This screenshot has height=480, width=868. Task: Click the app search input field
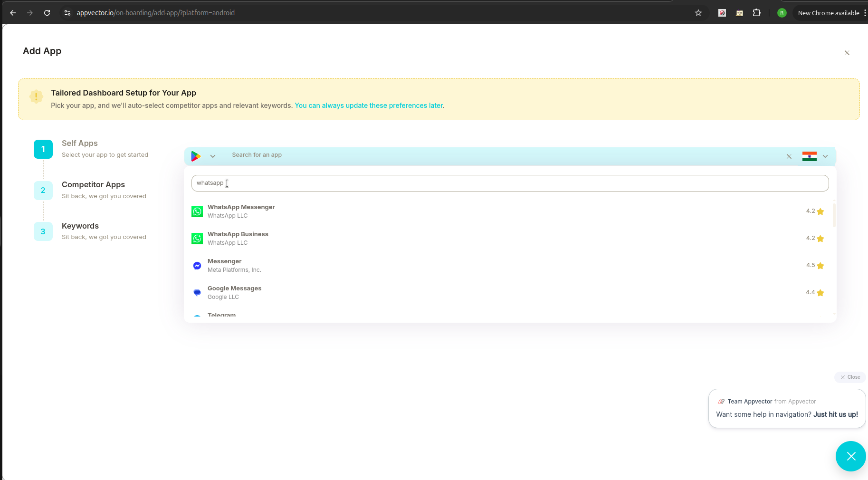tap(510, 183)
